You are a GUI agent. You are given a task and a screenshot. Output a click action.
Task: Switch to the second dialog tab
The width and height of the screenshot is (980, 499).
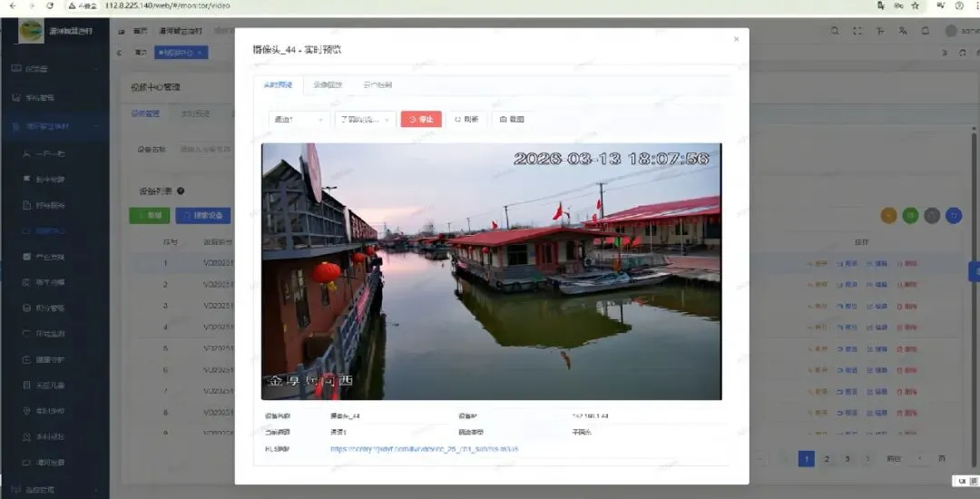coord(328,85)
